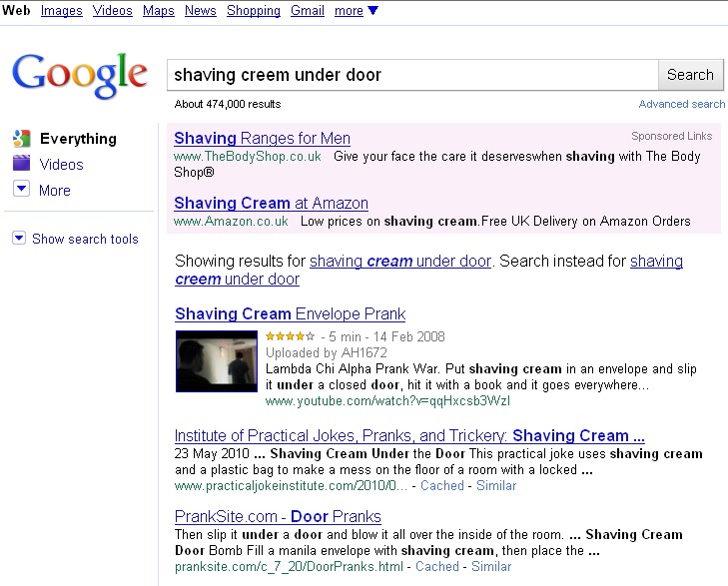
Task: Open PrankSite.com Door Pranks result
Action: click(x=278, y=516)
